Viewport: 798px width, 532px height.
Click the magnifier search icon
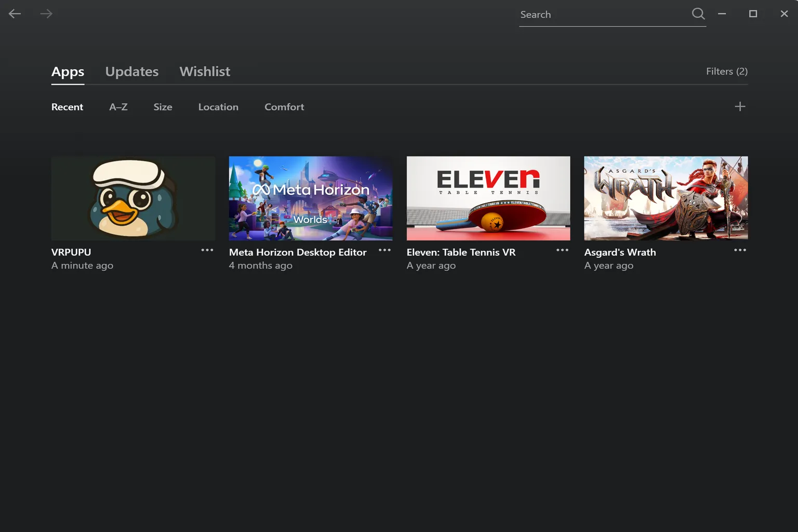tap(698, 14)
